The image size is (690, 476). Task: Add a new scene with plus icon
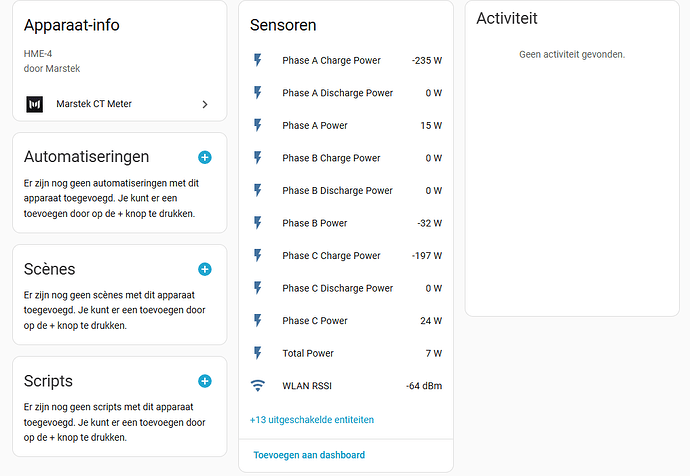click(205, 269)
